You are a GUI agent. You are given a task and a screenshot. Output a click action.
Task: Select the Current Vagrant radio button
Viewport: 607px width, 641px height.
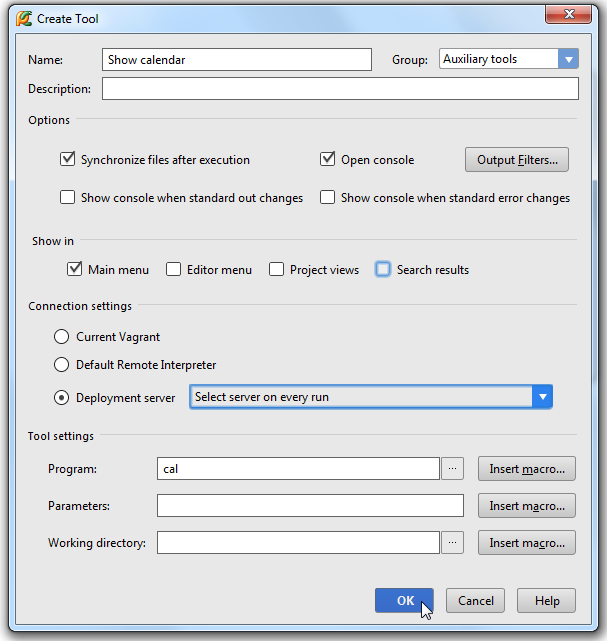(x=61, y=336)
